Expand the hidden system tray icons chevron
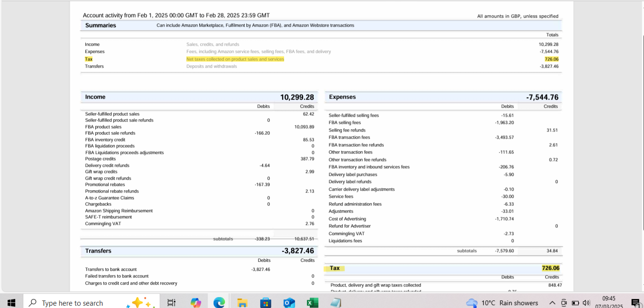This screenshot has height=308, width=644. pyautogui.click(x=552, y=303)
